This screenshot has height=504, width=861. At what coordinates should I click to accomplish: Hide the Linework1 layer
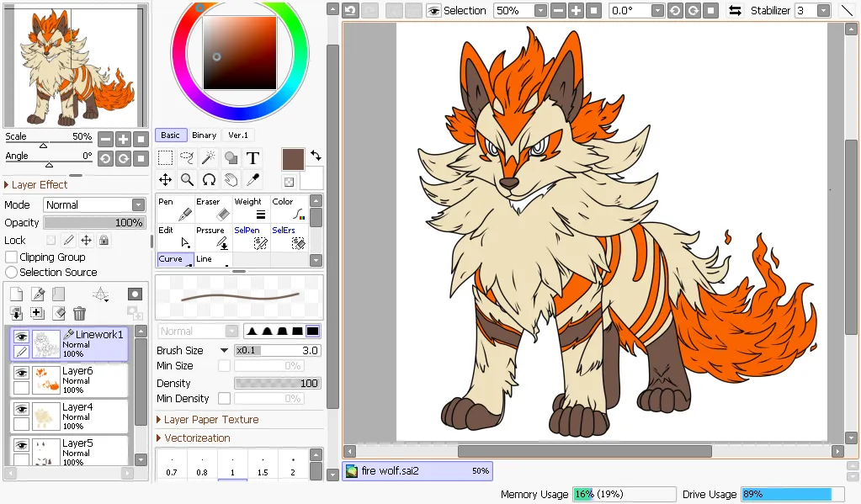click(21, 336)
